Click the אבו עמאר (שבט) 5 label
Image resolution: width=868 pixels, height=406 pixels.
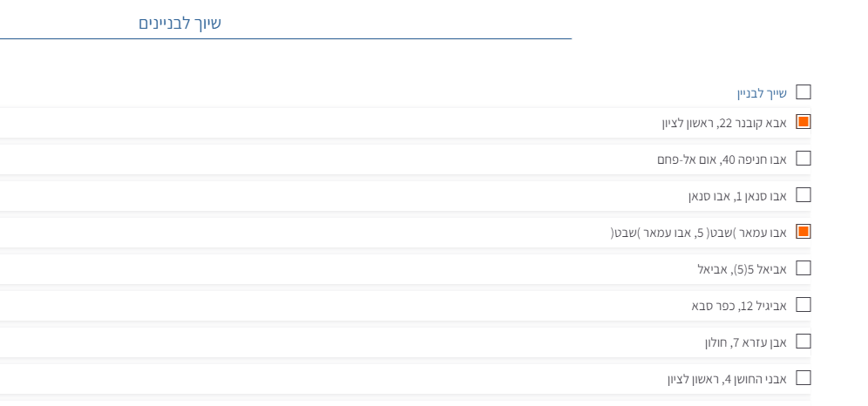(697, 233)
